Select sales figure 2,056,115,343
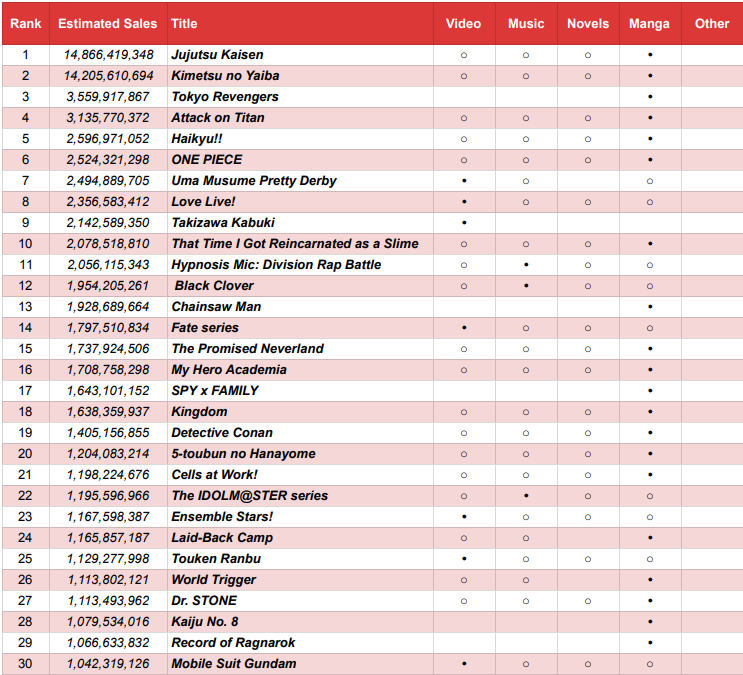This screenshot has width=743, height=675. (108, 265)
